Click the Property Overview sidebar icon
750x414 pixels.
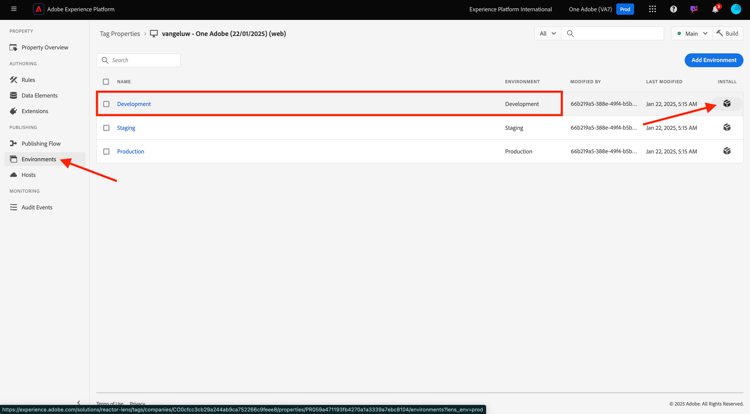tap(13, 47)
